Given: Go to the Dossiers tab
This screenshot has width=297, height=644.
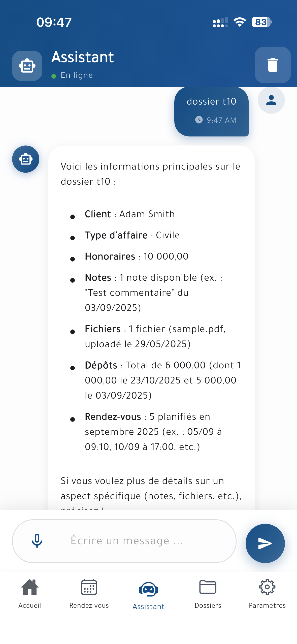Looking at the screenshot, I should tap(208, 593).
